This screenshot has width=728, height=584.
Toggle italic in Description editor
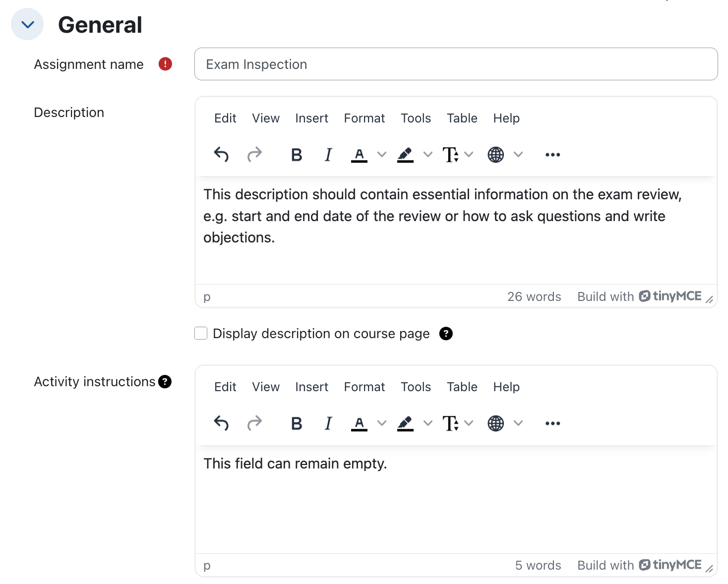(x=328, y=155)
